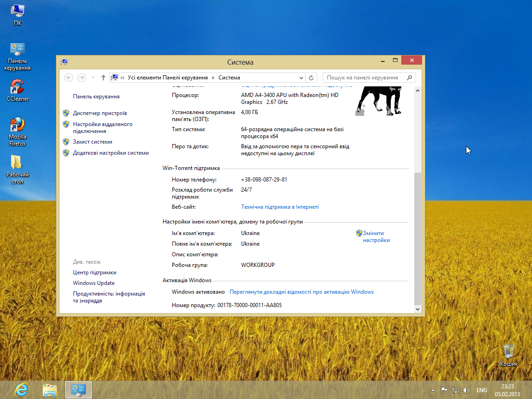Viewport: 532px width, 399px height.
Task: Maximize the Система window
Action: pos(395,60)
